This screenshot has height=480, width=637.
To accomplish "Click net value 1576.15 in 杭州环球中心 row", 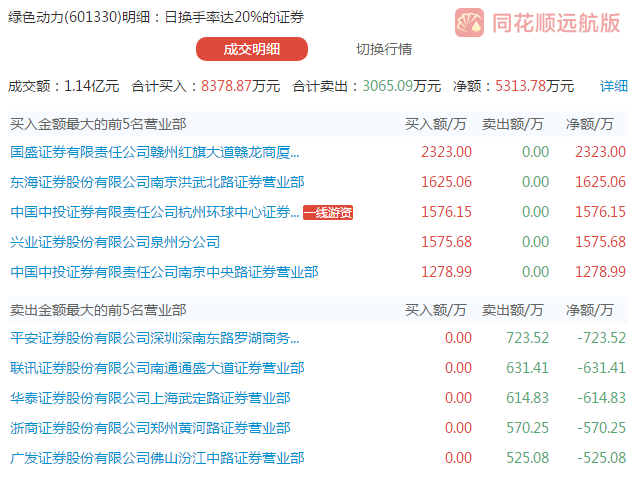I will click(x=600, y=212).
